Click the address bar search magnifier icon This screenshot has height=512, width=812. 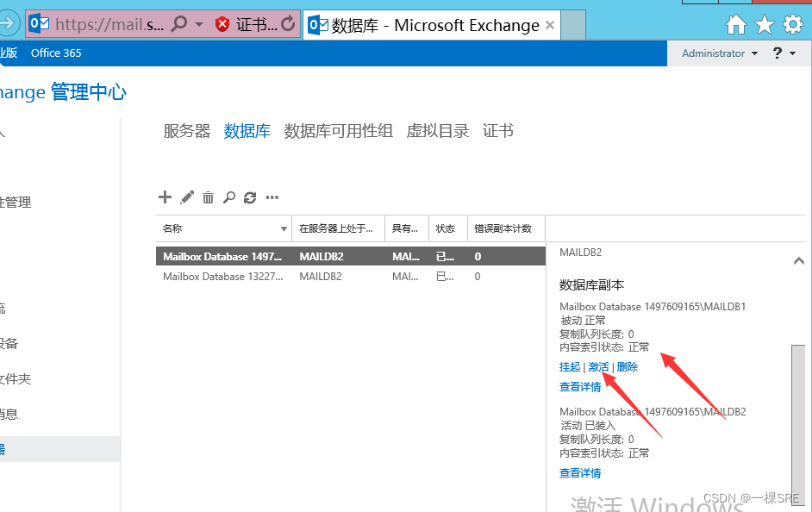(x=179, y=24)
